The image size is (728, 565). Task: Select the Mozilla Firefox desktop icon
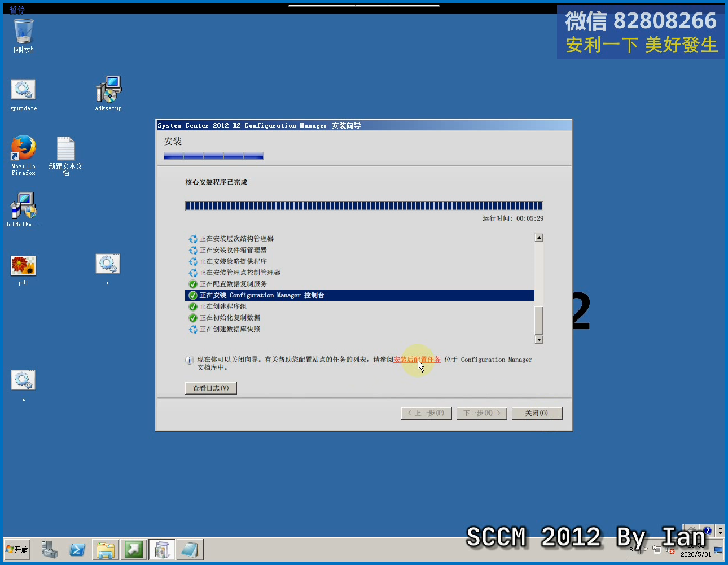[x=24, y=155]
